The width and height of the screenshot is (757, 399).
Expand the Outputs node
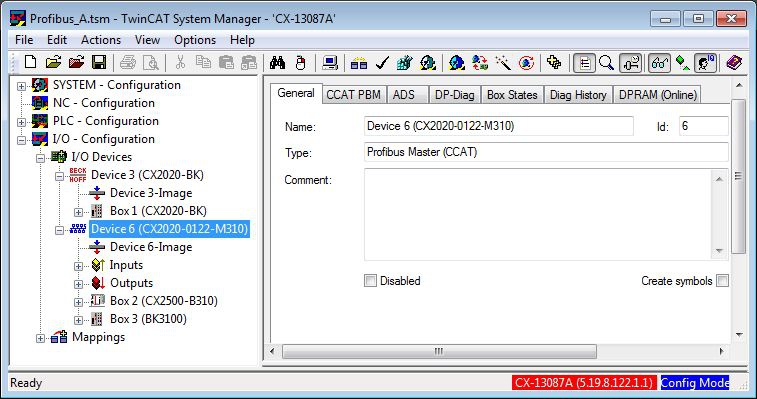pyautogui.click(x=78, y=284)
